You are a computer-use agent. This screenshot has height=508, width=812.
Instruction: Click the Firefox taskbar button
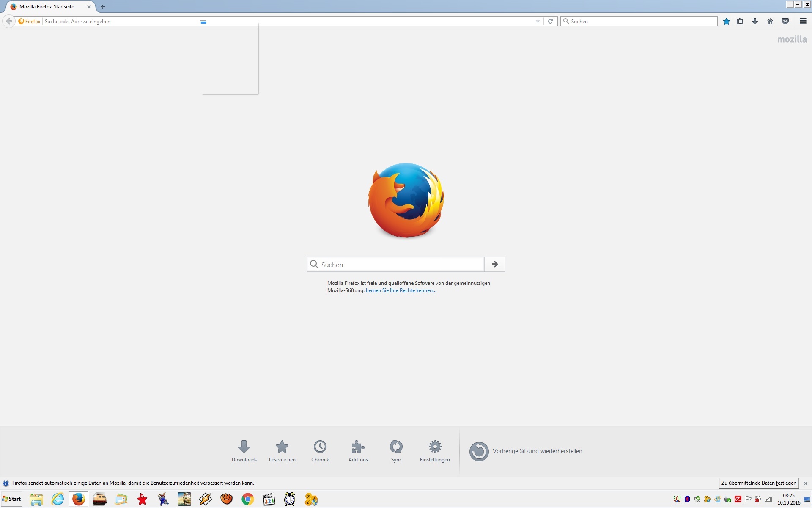[x=78, y=500]
